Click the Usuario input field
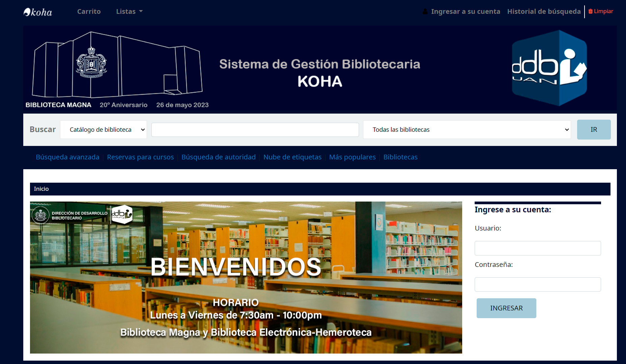Screen dimensions: 626x364 (x=537, y=248)
